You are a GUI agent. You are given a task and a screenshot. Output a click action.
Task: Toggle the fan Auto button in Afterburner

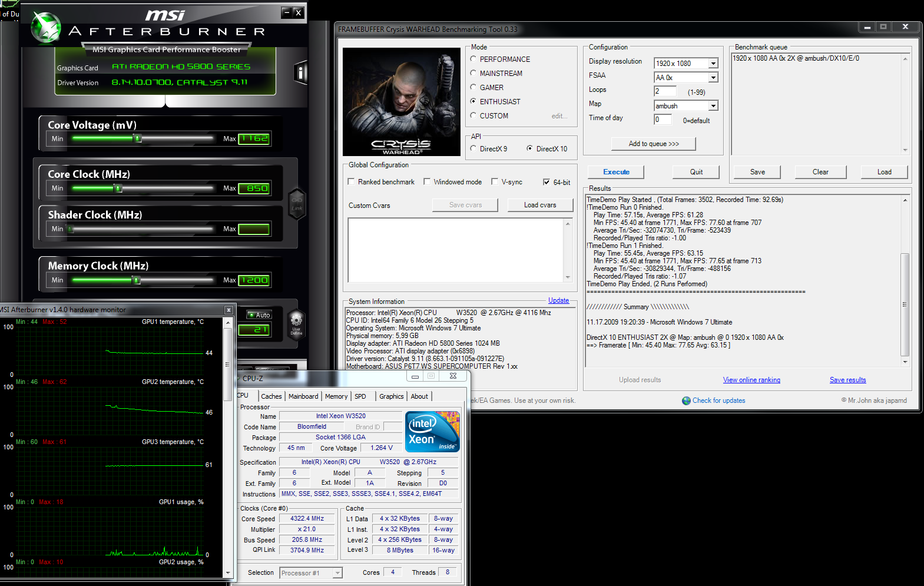259,314
